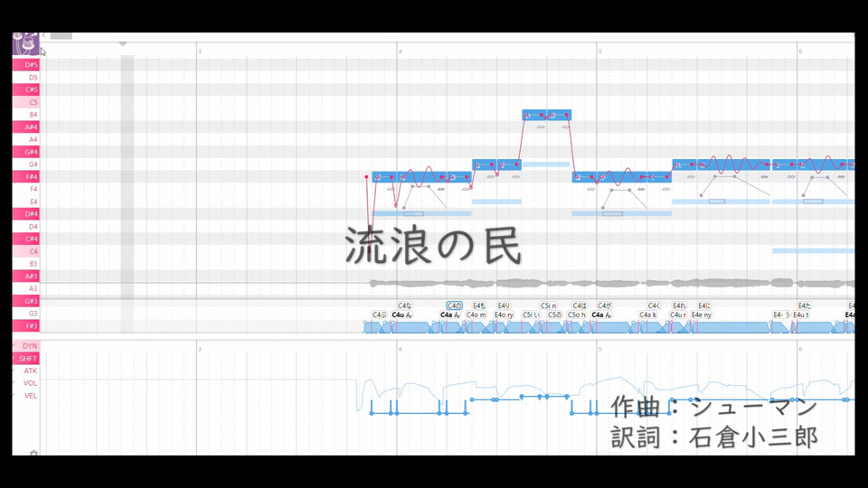Click the A#4 piano key
This screenshot has width=868, height=488.
pyautogui.click(x=26, y=127)
